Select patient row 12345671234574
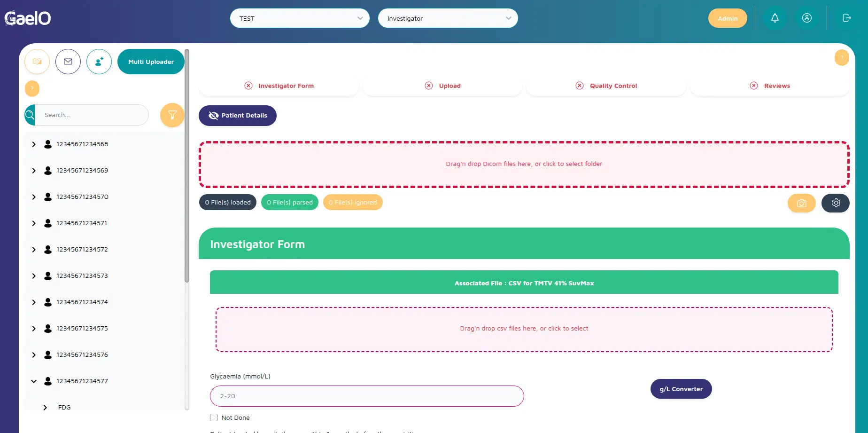The height and width of the screenshot is (433, 868). click(104, 302)
